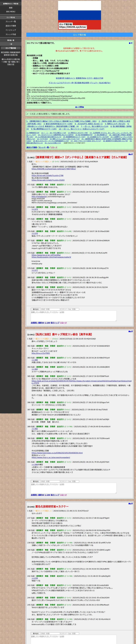Click 板のトップ under thread 1
The width and height of the screenshot is (136, 644).
55,323
